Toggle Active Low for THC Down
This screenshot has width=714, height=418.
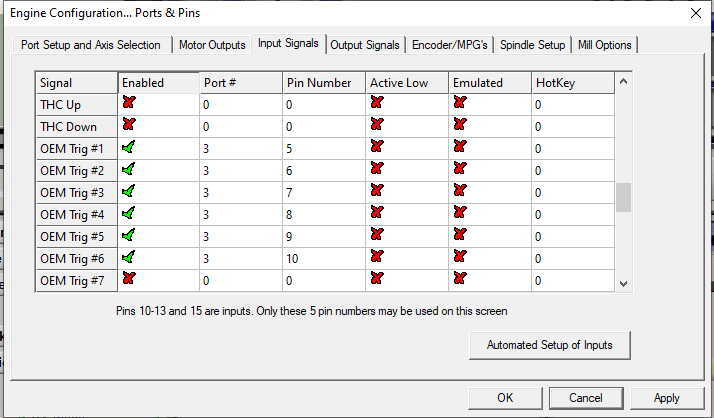coord(377,124)
